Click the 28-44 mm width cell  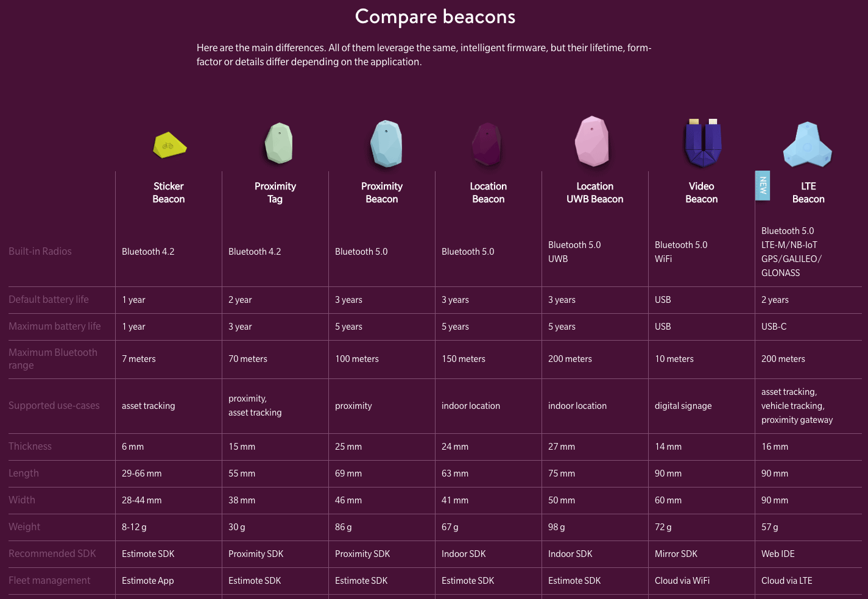click(142, 500)
